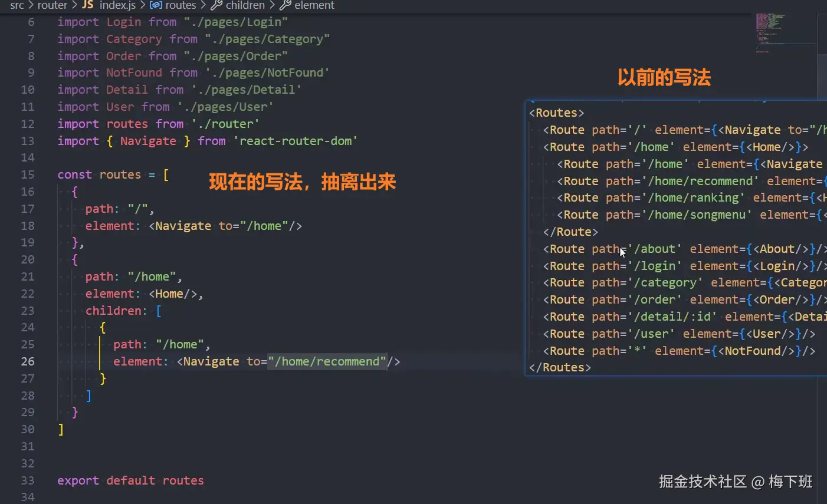Click Route path='/about' line in popup

point(684,249)
